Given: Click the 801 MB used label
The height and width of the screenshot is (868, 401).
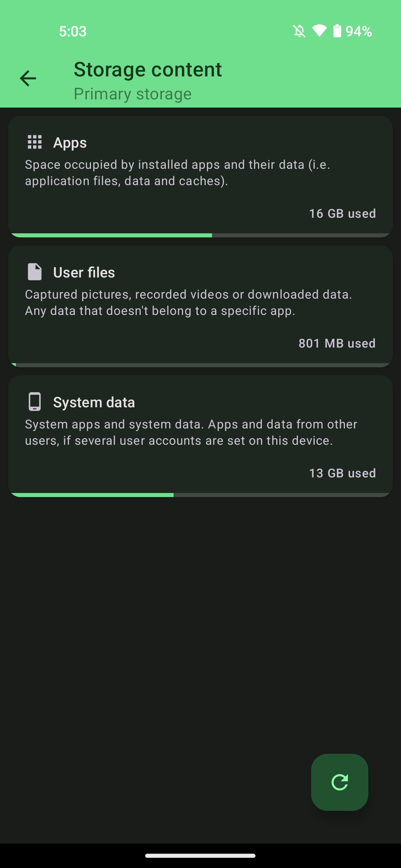Looking at the screenshot, I should point(337,343).
